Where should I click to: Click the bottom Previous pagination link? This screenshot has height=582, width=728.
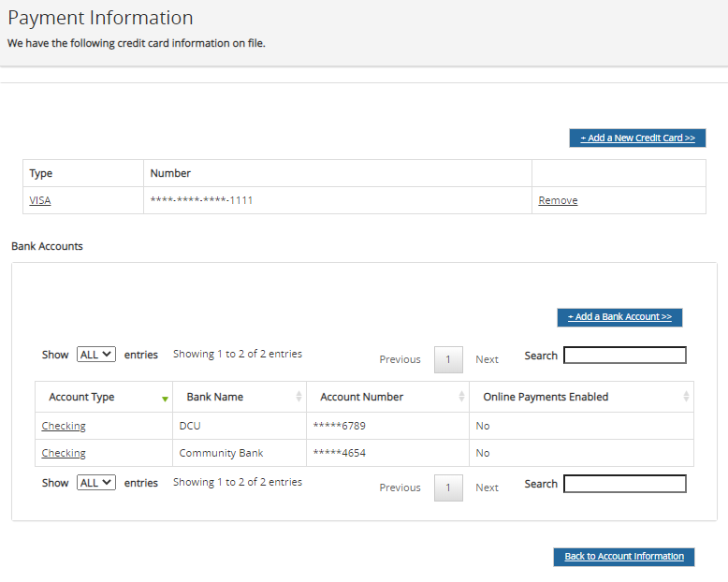click(x=400, y=487)
